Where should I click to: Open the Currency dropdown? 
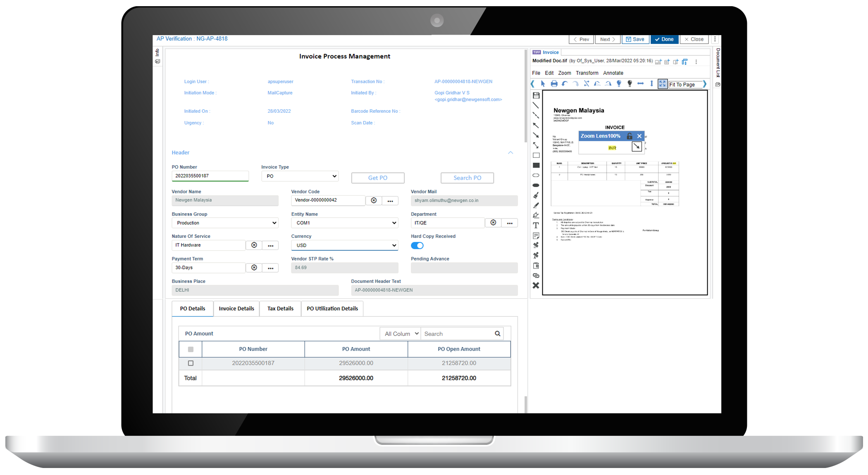[x=345, y=245]
